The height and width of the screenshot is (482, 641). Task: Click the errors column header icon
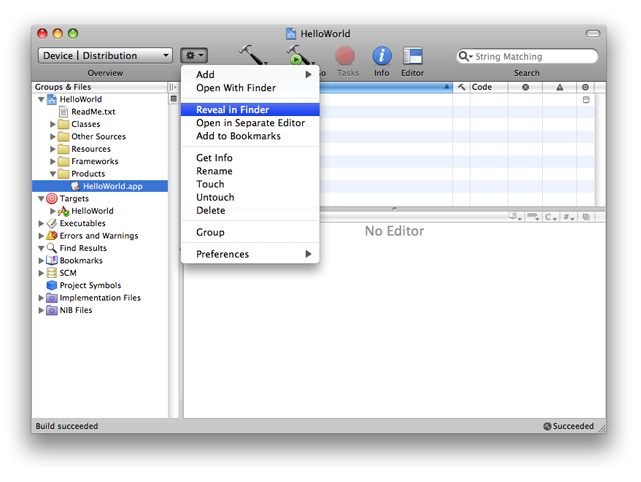526,87
